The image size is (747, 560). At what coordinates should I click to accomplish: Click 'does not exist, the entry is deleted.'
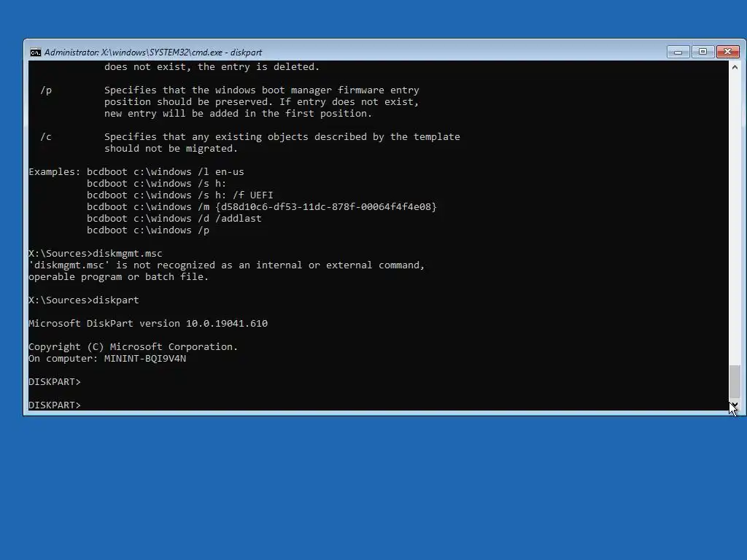[x=212, y=66]
